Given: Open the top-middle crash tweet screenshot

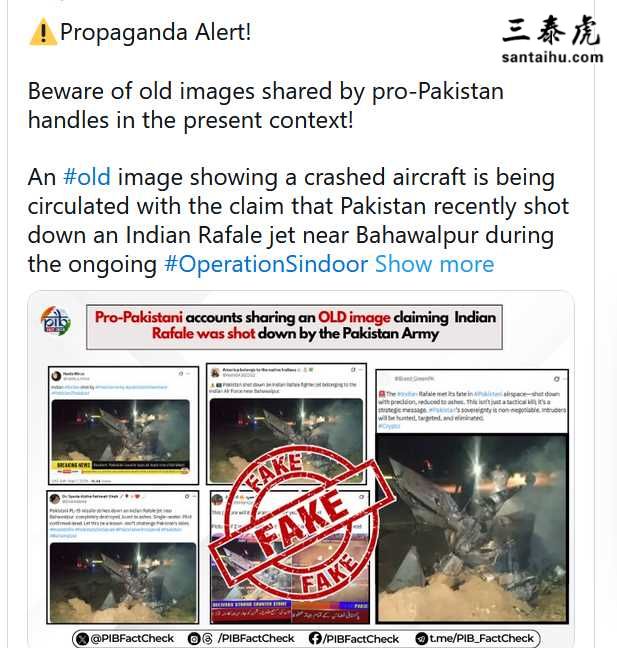Looking at the screenshot, I should (286, 424).
